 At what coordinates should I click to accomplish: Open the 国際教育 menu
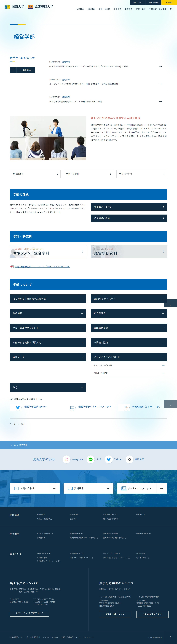[x=129, y=9]
